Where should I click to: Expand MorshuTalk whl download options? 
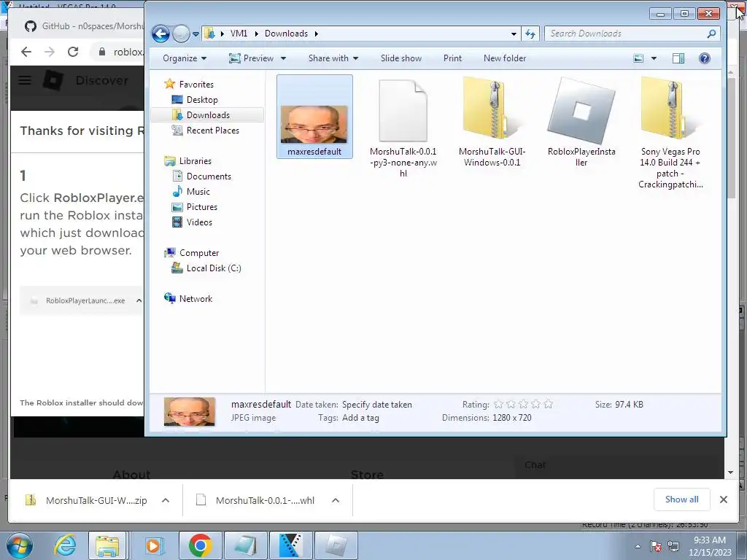(336, 500)
